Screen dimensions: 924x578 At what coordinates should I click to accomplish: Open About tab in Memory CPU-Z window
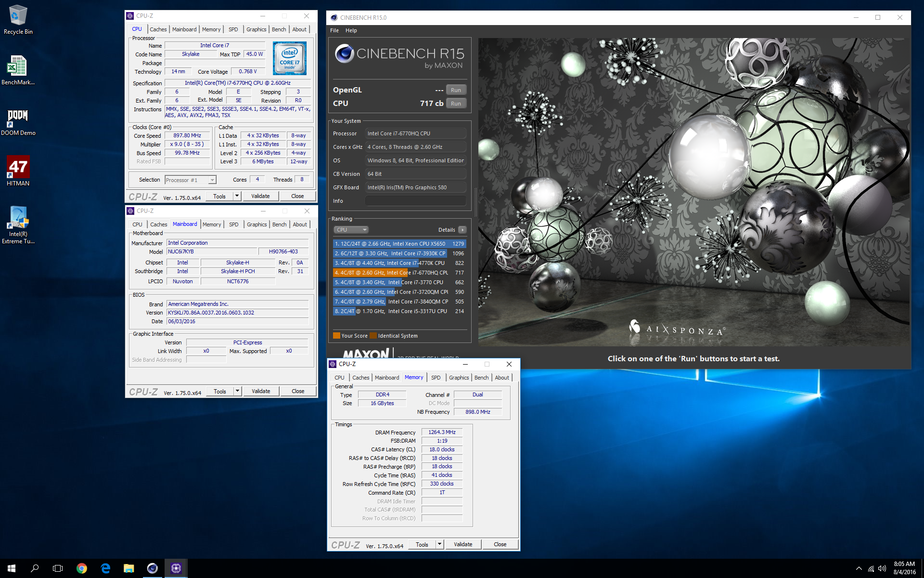coord(502,378)
